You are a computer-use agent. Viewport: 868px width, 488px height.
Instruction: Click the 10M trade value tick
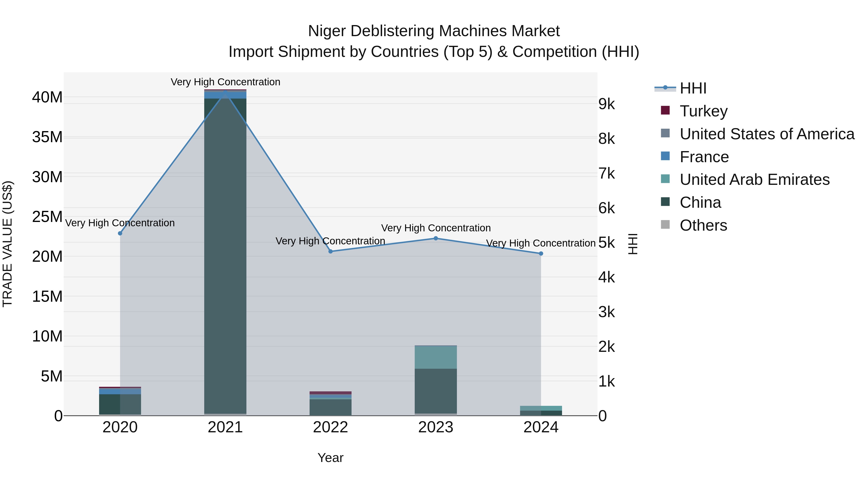pyautogui.click(x=47, y=336)
